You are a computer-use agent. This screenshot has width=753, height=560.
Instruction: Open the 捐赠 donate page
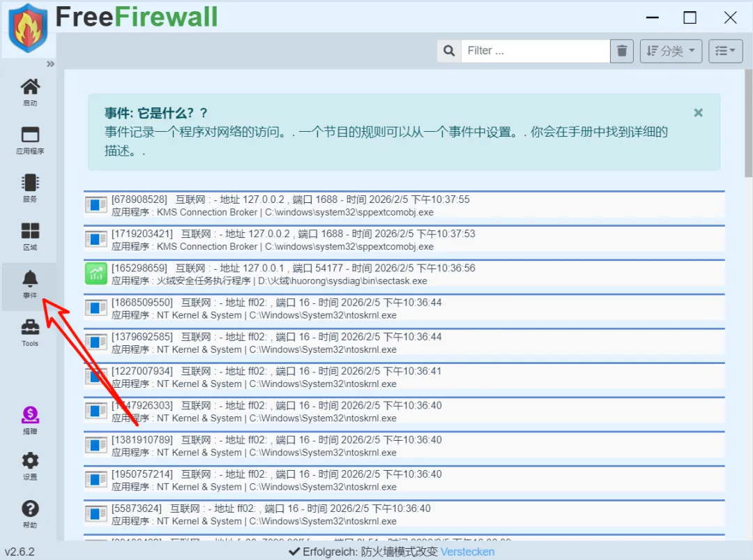coord(30,421)
